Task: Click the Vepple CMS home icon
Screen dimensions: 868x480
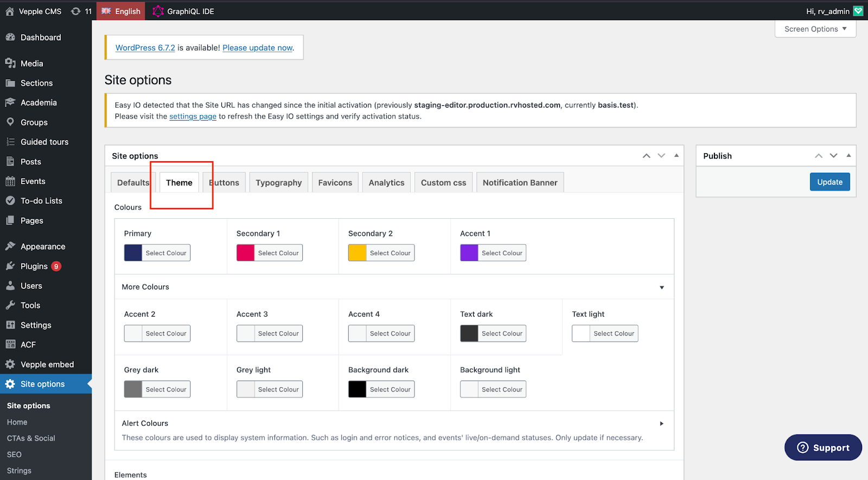Action: (10, 11)
